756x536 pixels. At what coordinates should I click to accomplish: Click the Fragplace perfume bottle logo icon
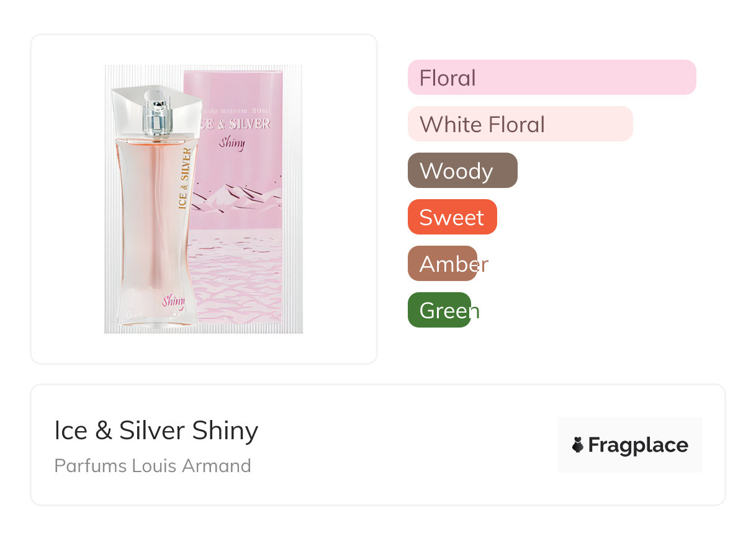578,445
